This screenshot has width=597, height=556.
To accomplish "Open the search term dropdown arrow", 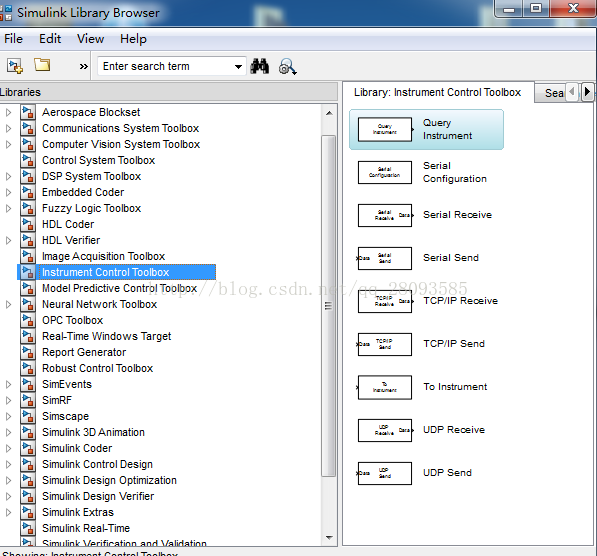I will pos(238,67).
